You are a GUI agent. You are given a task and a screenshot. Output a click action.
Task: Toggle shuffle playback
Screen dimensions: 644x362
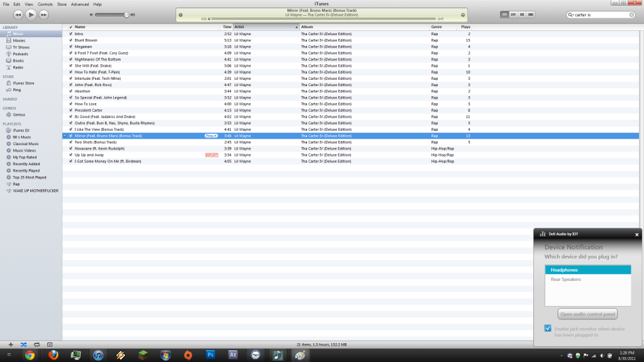23,345
